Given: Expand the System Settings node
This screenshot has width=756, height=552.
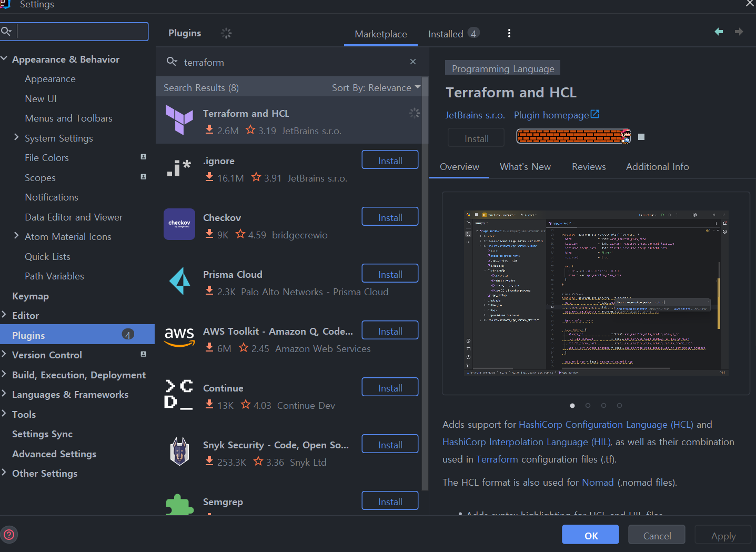Looking at the screenshot, I should 16,137.
